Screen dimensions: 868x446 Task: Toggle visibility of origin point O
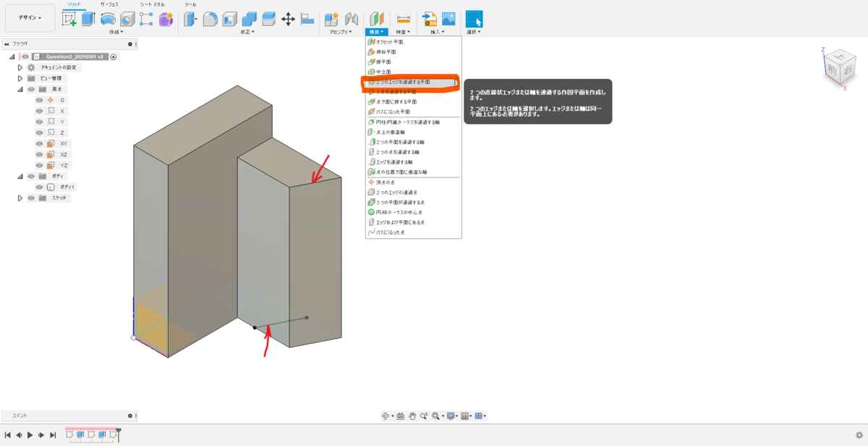[40, 100]
